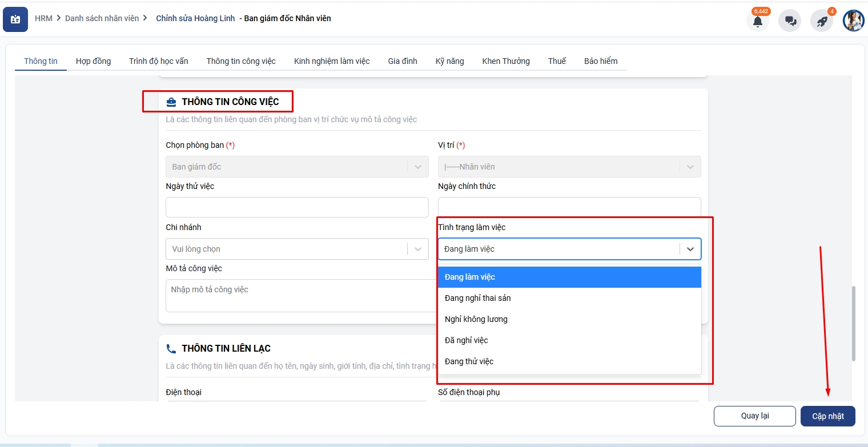Image resolution: width=868 pixels, height=447 pixels.
Task: Switch to the Hợp đồng tab
Action: click(x=93, y=61)
